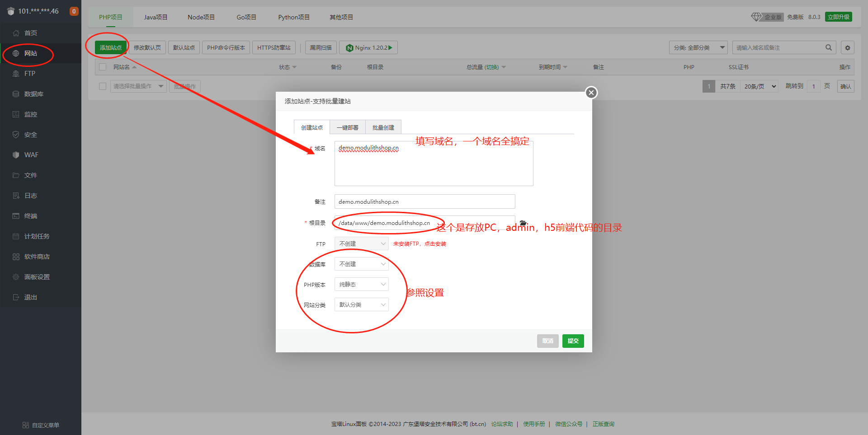868x435 pixels.
Task: Tick the checkbox beside the batch operation dropdown
Action: pyautogui.click(x=103, y=86)
